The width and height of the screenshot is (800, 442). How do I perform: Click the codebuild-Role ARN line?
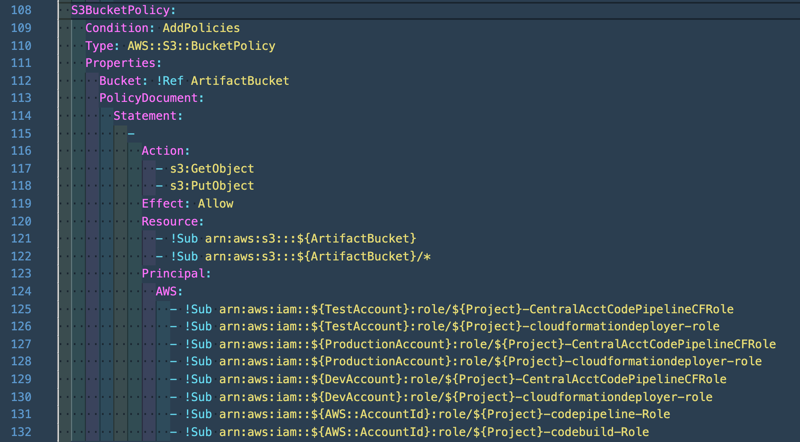pyautogui.click(x=434, y=432)
